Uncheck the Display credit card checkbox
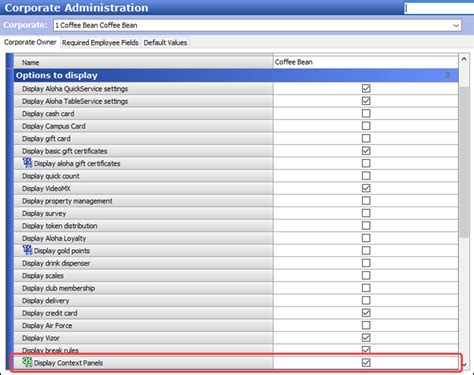The height and width of the screenshot is (375, 474). 366,313
